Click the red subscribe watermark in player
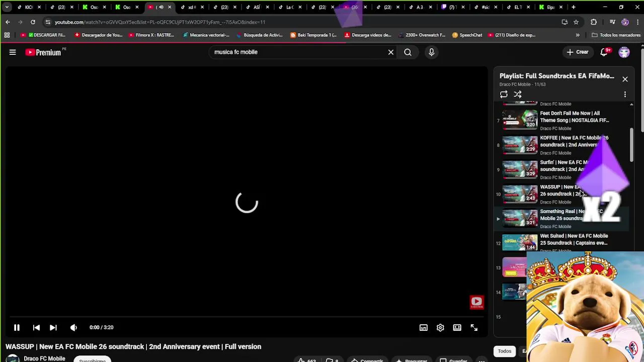The image size is (644, 362). click(476, 302)
